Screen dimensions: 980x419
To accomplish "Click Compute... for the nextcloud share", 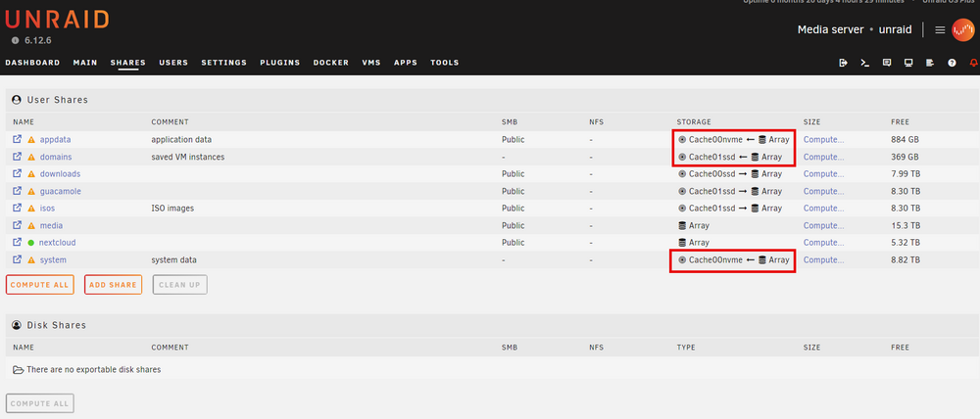I will pyautogui.click(x=824, y=242).
